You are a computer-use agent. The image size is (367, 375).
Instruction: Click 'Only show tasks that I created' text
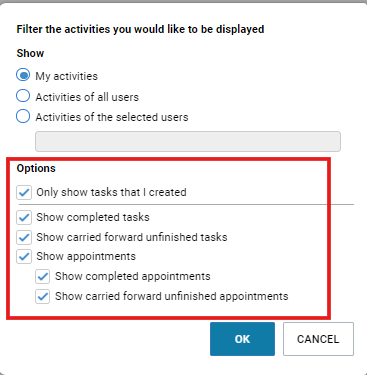pos(111,192)
